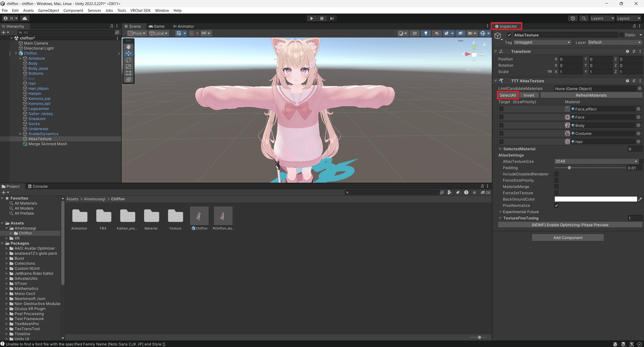Screen dimensions: 644x347
Task: Open the Pivot handle position dropdown
Action: pos(137,33)
